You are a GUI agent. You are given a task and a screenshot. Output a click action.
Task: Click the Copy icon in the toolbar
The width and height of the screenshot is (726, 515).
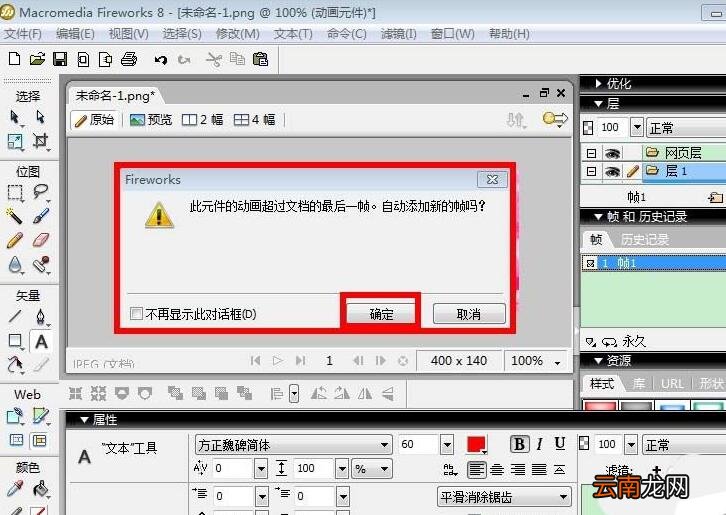click(x=238, y=59)
